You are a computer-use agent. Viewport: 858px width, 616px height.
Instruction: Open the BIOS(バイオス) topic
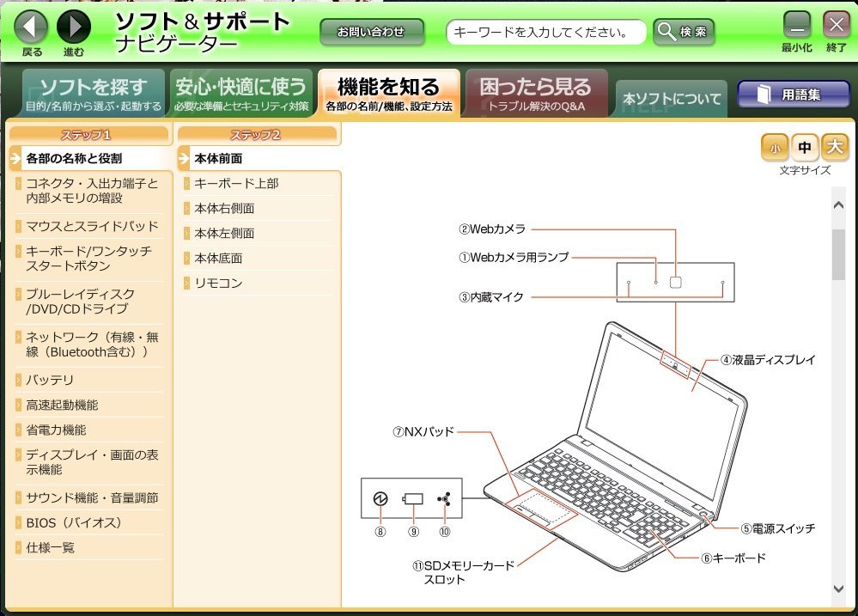[x=91, y=523]
